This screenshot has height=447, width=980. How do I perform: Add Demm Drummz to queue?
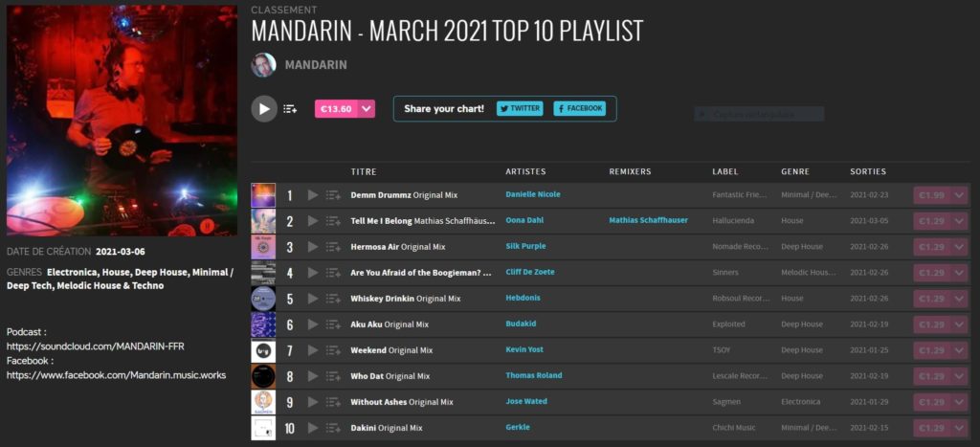[333, 195]
